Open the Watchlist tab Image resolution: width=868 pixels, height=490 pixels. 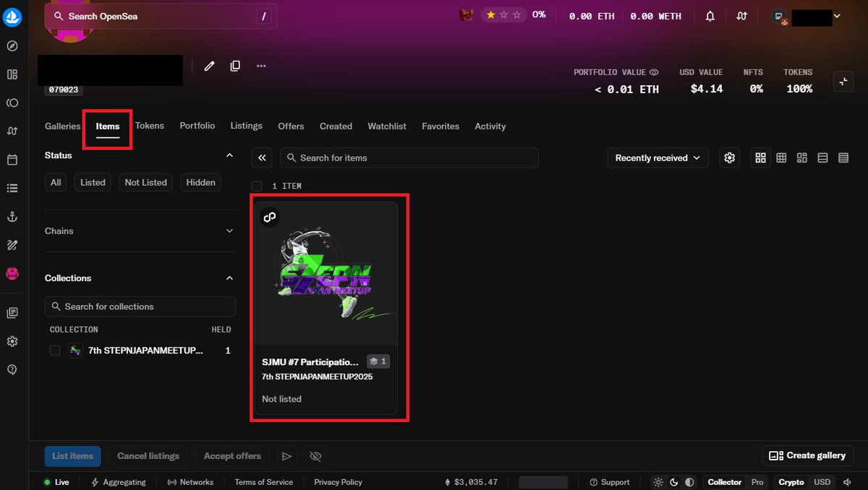(x=387, y=126)
